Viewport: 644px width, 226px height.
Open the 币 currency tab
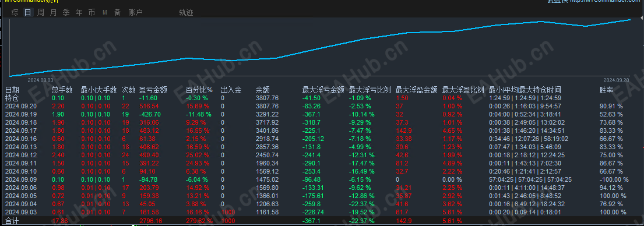(92, 12)
